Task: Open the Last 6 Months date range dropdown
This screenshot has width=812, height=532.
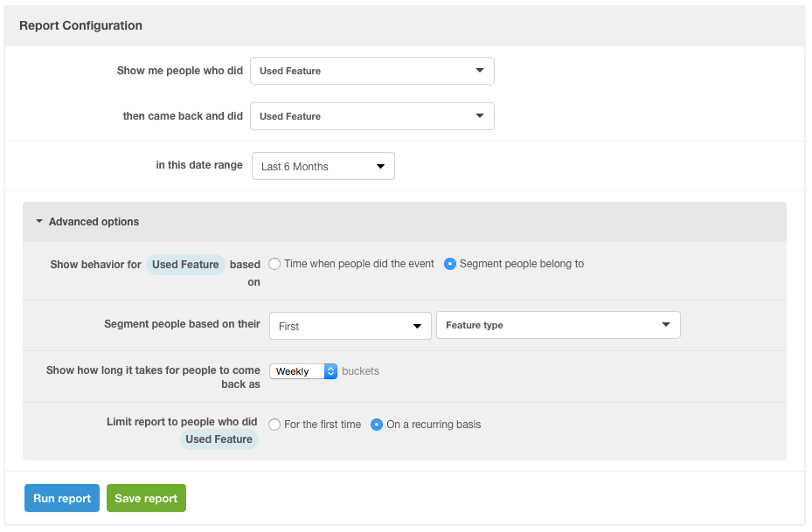Action: [x=323, y=166]
